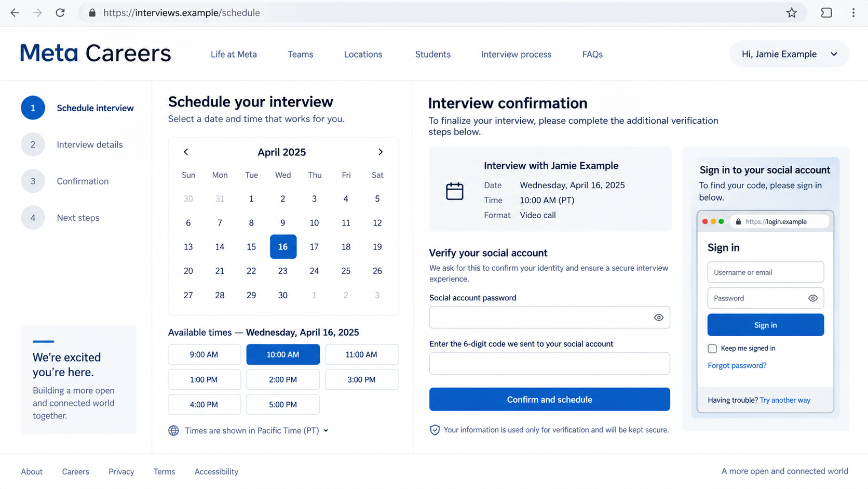This screenshot has width=868, height=489.
Task: Open the Life at Meta menu
Action: (234, 54)
